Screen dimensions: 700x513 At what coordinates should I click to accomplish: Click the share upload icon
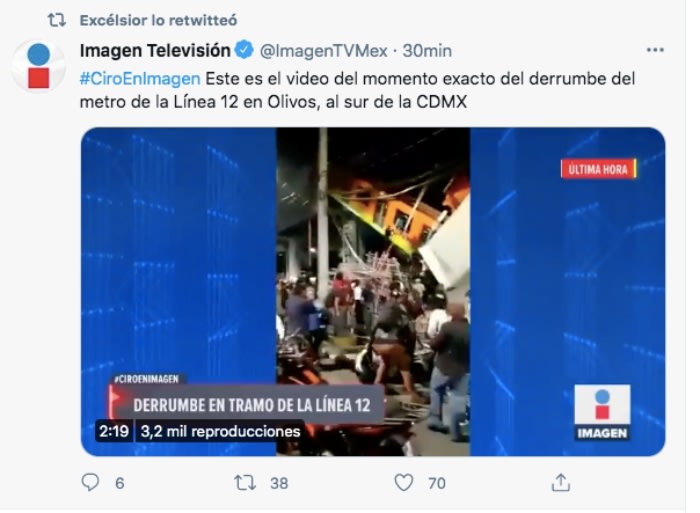coord(561,483)
